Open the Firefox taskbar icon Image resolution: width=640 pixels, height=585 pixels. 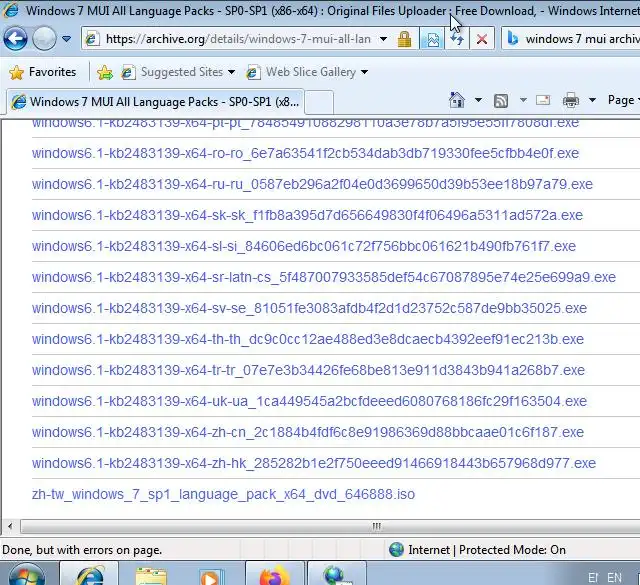click(x=275, y=575)
